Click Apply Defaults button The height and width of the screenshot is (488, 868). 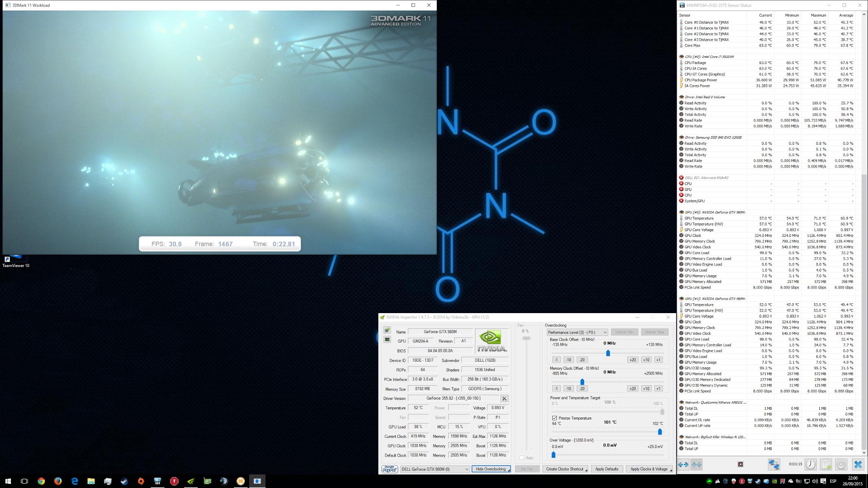click(607, 469)
